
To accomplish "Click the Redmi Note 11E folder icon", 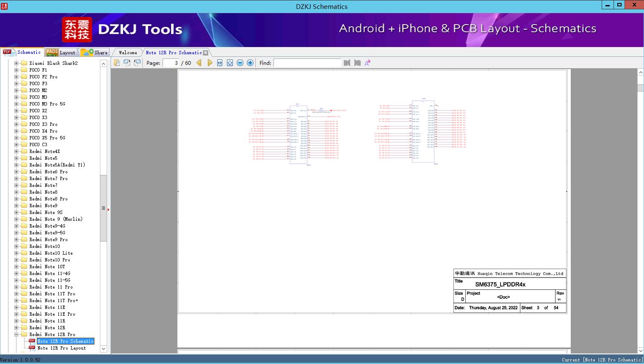I will (24, 307).
